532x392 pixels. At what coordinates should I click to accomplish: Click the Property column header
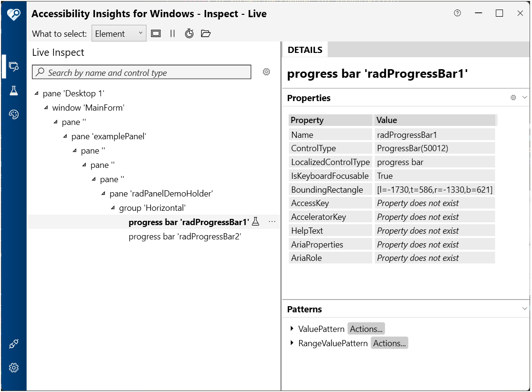click(330, 120)
